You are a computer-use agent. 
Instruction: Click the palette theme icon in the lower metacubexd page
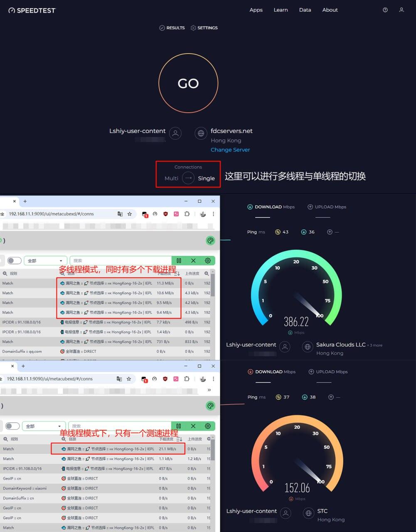(211, 406)
